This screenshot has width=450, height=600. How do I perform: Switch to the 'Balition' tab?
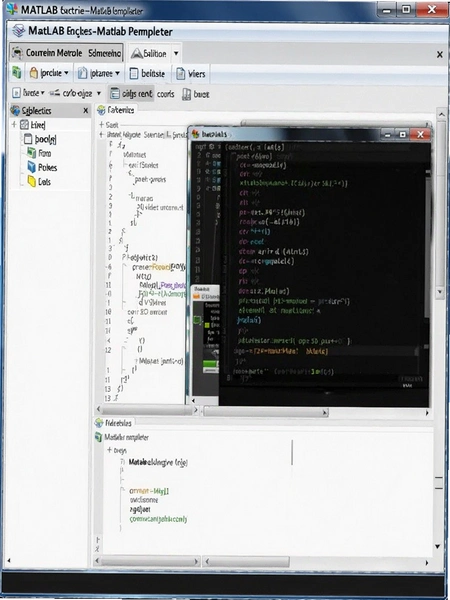tap(148, 54)
